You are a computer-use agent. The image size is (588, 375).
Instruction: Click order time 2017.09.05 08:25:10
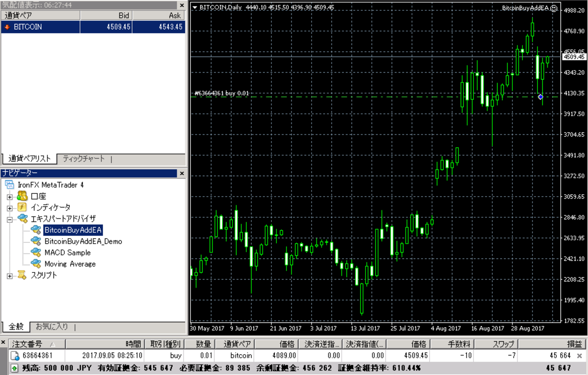tap(112, 356)
